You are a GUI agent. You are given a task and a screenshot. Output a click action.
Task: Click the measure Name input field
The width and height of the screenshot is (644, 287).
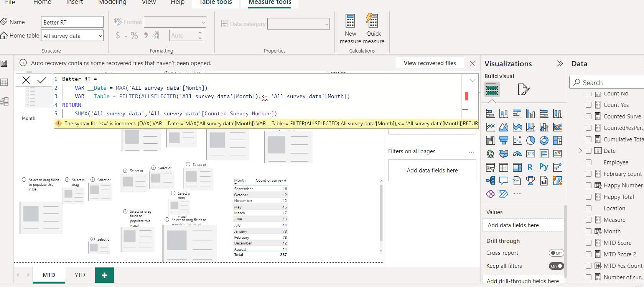coord(72,22)
